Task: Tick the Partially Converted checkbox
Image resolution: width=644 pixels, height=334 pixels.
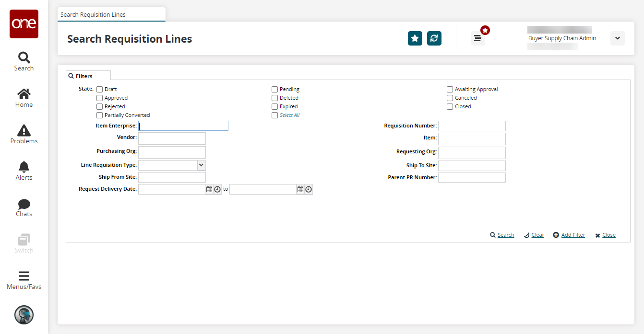Action: 100,115
